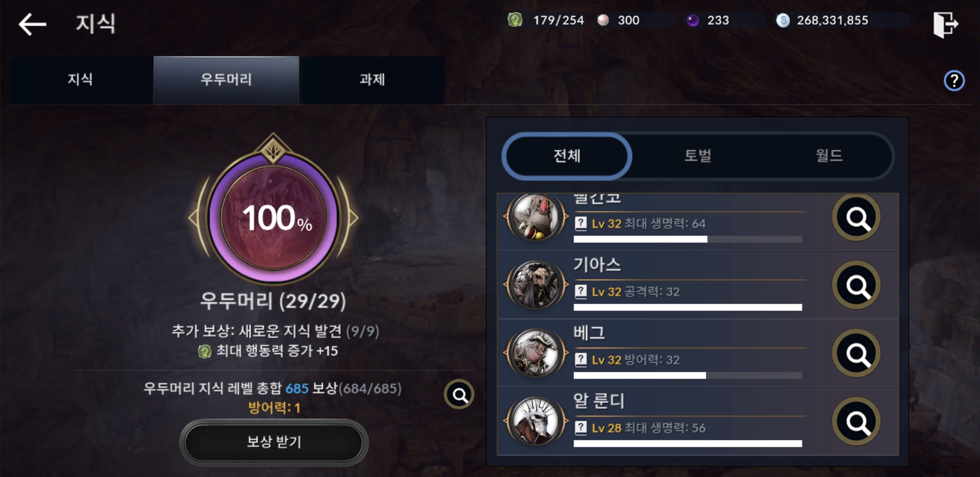Select the 월드 filter
Viewport: 980px width, 477px height.
click(x=829, y=156)
